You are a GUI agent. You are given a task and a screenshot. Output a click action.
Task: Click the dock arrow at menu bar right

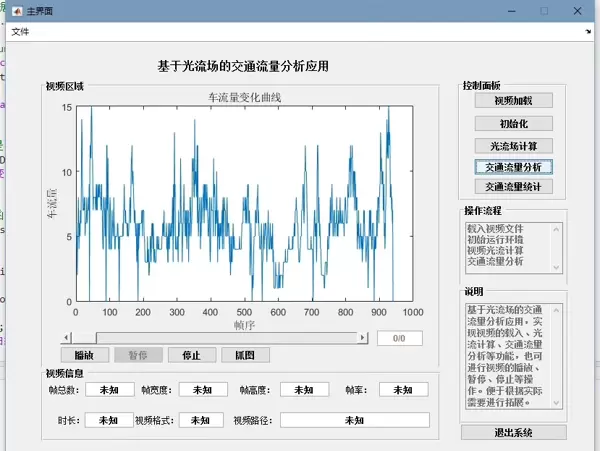coord(589,32)
